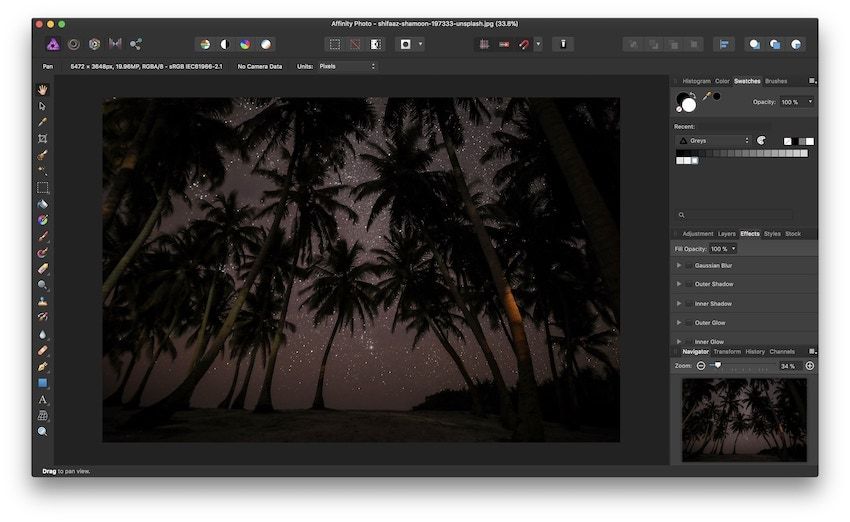
Task: Open the Histogram tab
Action: click(x=696, y=81)
